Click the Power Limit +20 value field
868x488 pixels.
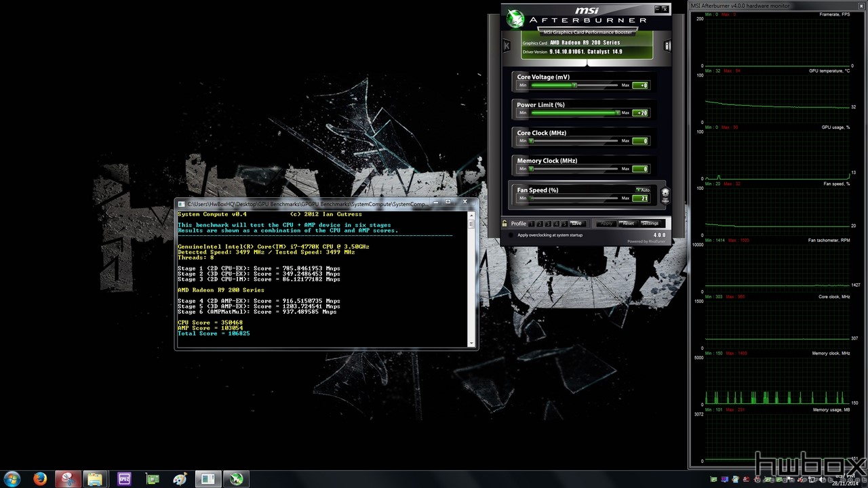[x=640, y=113]
